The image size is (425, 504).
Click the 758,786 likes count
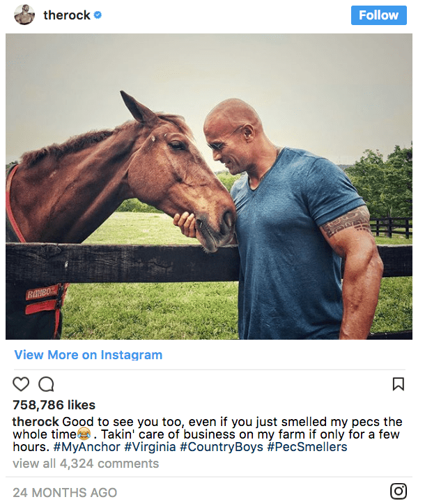point(54,405)
